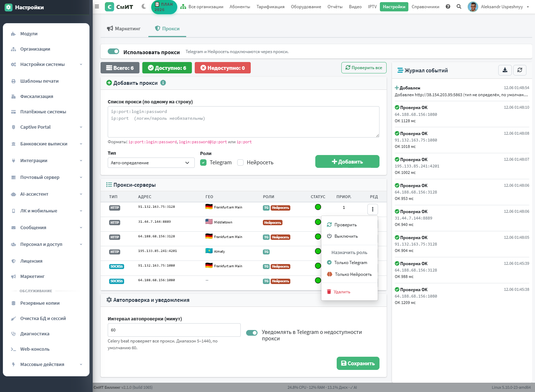Viewport: 535px width, 392px height.
Task: Click the proxy list textarea
Action: click(244, 122)
